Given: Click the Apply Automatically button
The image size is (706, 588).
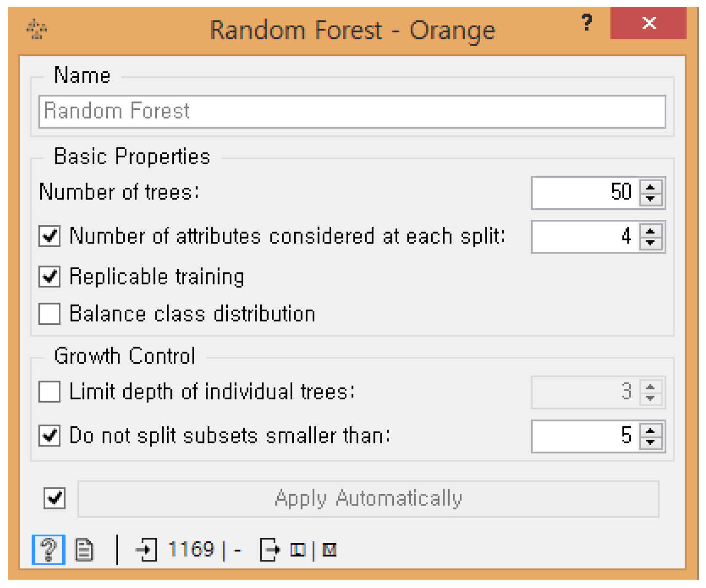Looking at the screenshot, I should [368, 499].
